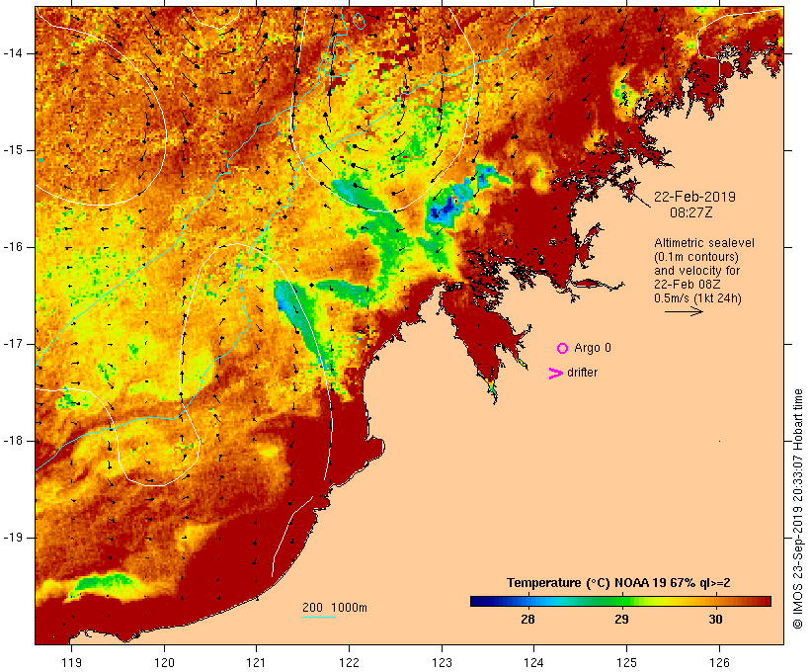
Task: Click the 'Argo 0' legend label
Action: click(593, 348)
